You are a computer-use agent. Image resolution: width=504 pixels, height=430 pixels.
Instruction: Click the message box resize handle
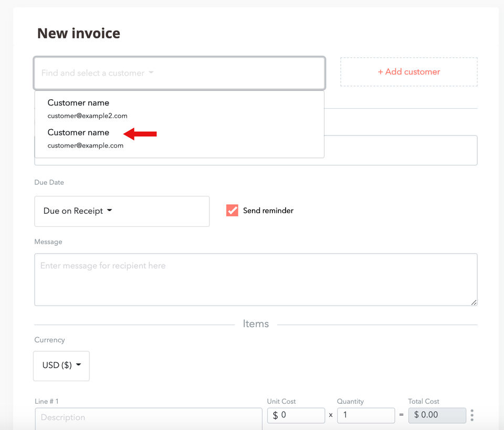(x=474, y=302)
